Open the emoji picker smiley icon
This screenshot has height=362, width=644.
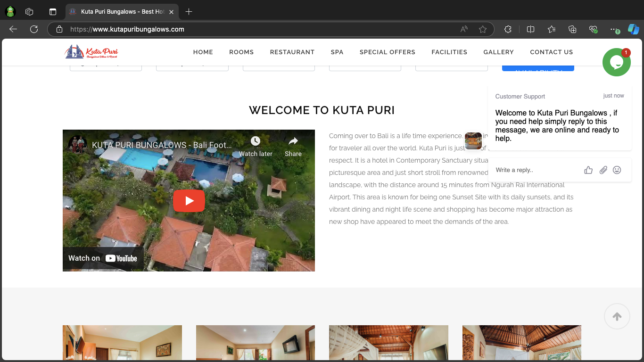(x=617, y=170)
